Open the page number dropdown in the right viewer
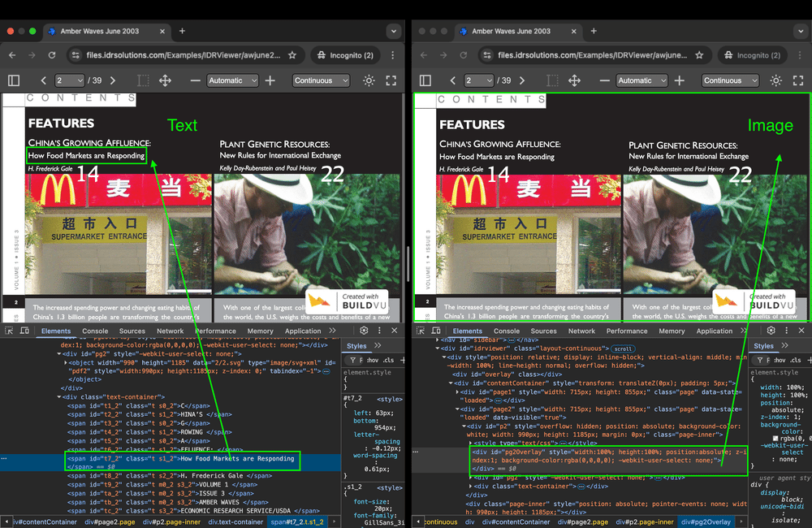This screenshot has width=812, height=528. [x=479, y=80]
